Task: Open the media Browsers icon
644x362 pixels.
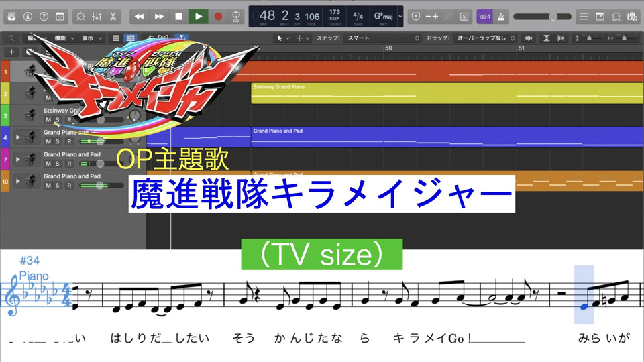Action: (632, 16)
